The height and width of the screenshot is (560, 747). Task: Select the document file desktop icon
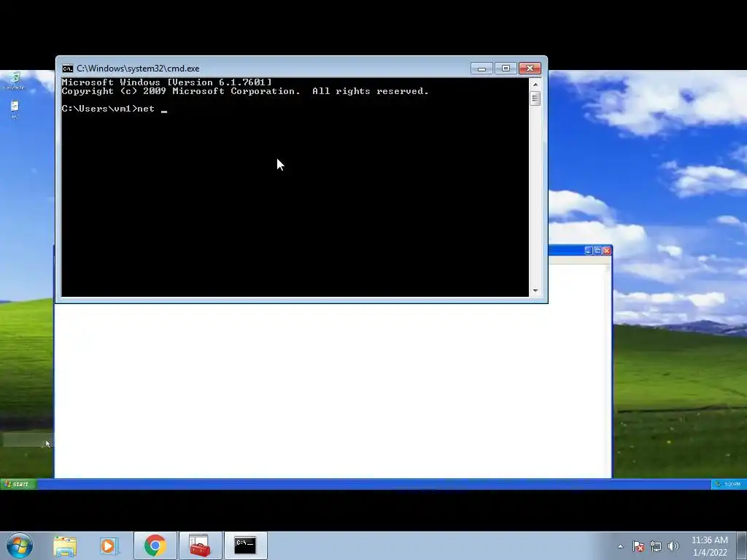tap(15, 109)
